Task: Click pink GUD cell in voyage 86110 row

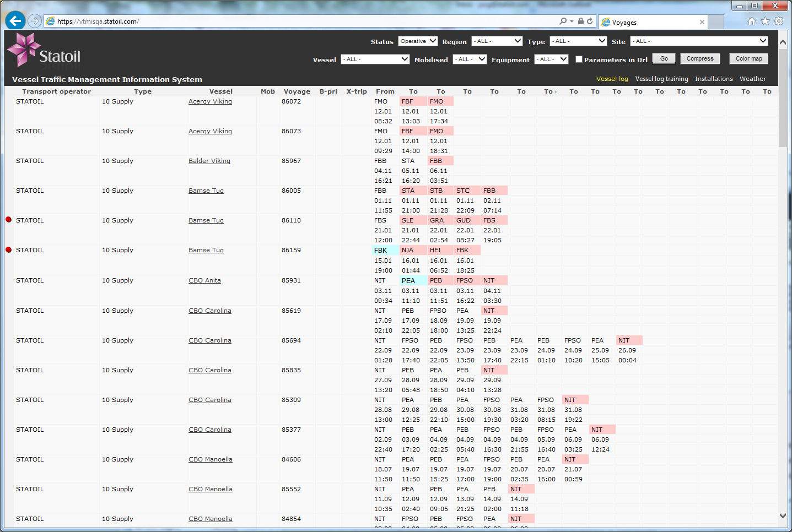Action: coord(467,220)
